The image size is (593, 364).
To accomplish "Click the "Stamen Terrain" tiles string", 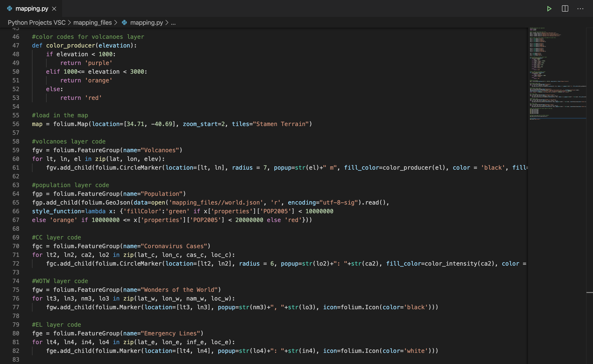I will point(280,124).
